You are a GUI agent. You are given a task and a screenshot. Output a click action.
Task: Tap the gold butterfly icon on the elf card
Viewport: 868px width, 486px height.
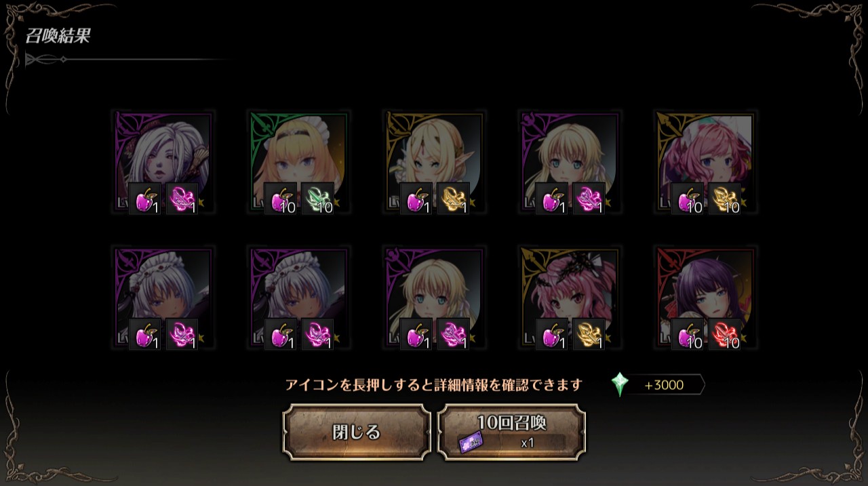coord(453,199)
